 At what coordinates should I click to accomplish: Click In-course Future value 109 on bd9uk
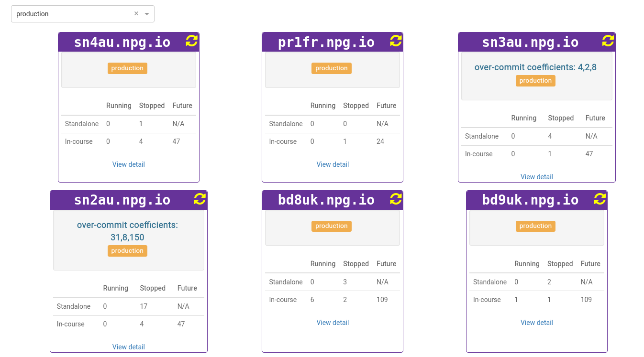pos(586,300)
